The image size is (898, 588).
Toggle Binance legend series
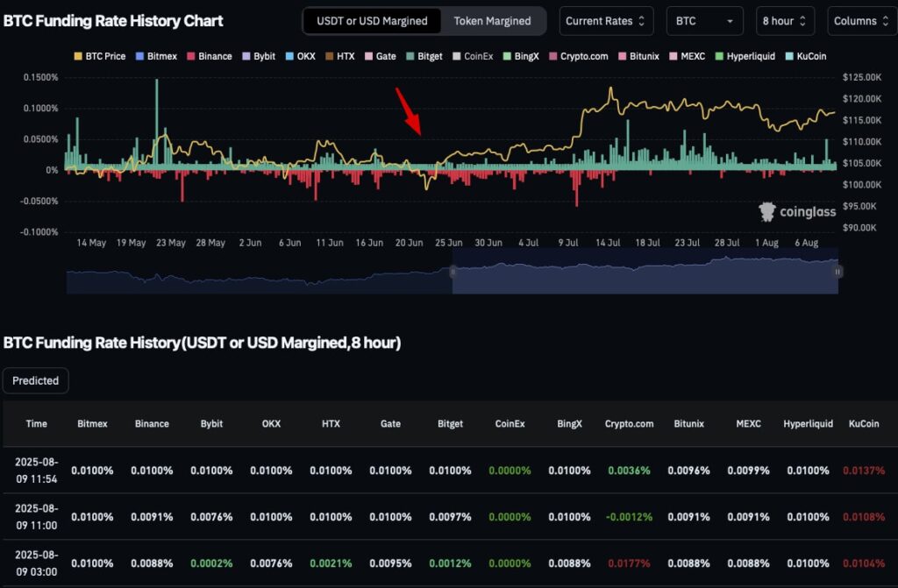[x=210, y=56]
